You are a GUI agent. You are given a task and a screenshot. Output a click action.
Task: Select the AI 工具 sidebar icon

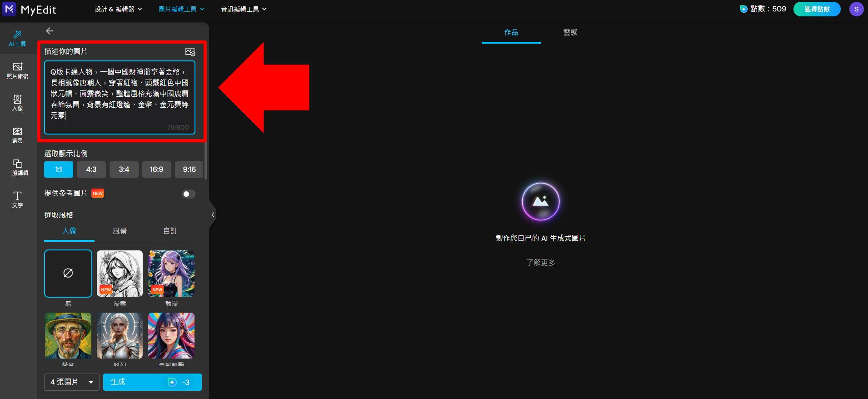click(x=17, y=39)
